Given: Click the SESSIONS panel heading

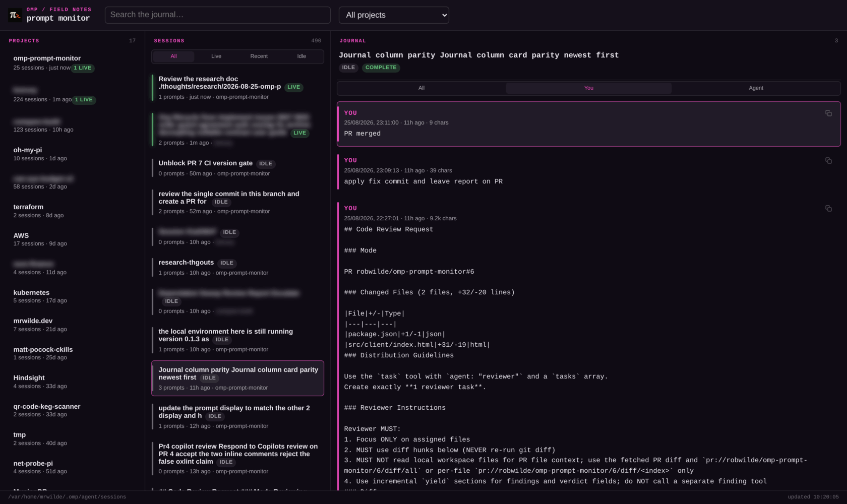Looking at the screenshot, I should [169, 41].
